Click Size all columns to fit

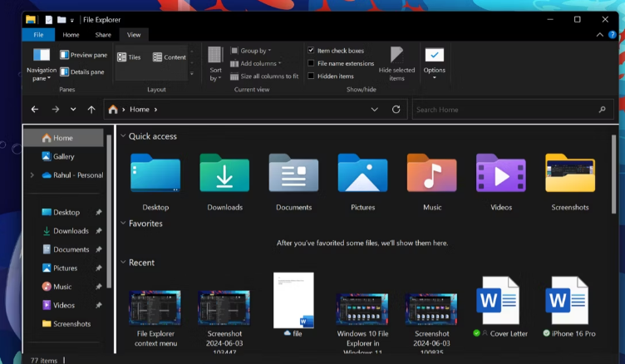tap(264, 76)
